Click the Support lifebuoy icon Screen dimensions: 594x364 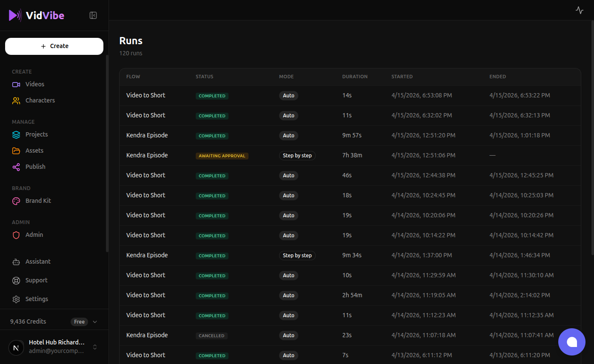point(16,280)
